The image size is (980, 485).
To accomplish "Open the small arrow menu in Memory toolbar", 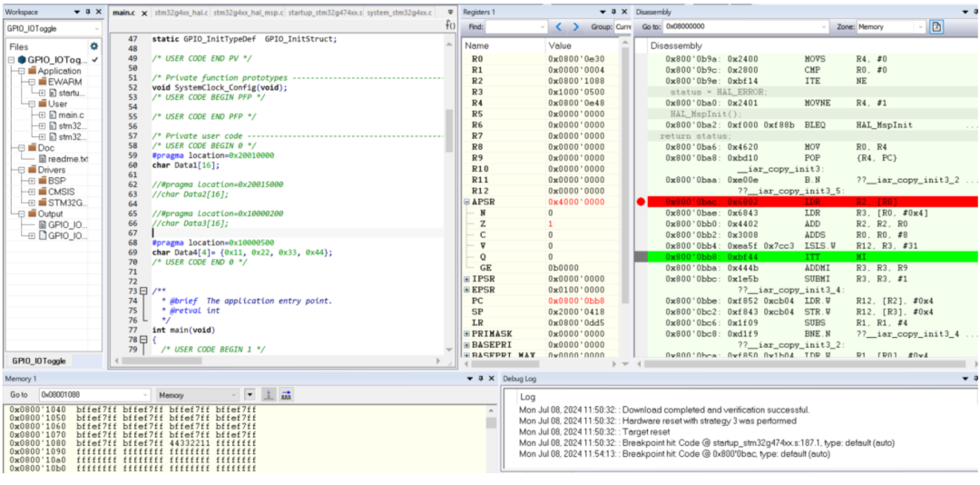I will click(x=250, y=395).
